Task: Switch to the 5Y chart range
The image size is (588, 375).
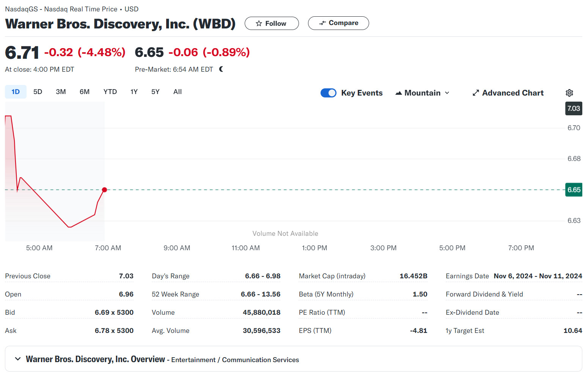Action: (x=156, y=92)
